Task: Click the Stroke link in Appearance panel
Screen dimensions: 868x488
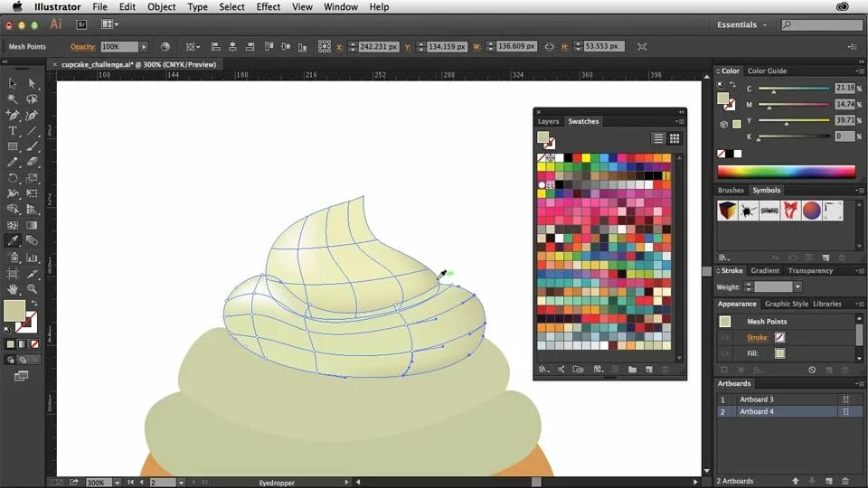Action: tap(757, 337)
